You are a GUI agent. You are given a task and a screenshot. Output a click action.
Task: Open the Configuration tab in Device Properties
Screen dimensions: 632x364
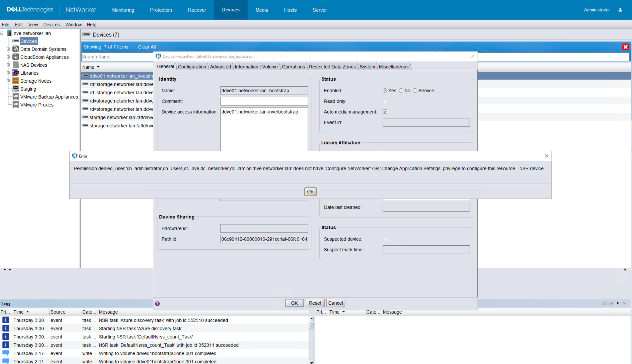click(192, 66)
